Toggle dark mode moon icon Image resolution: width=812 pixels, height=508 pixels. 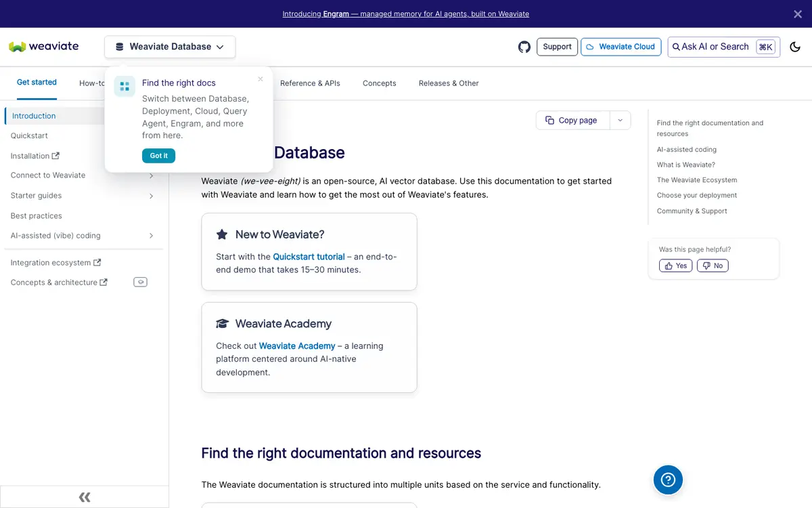coord(795,47)
